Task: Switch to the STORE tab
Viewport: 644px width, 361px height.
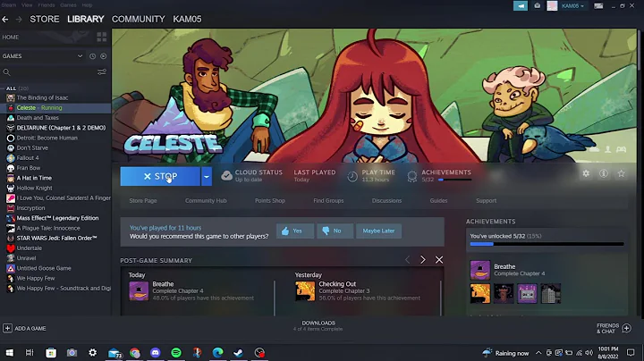Action: (x=45, y=20)
